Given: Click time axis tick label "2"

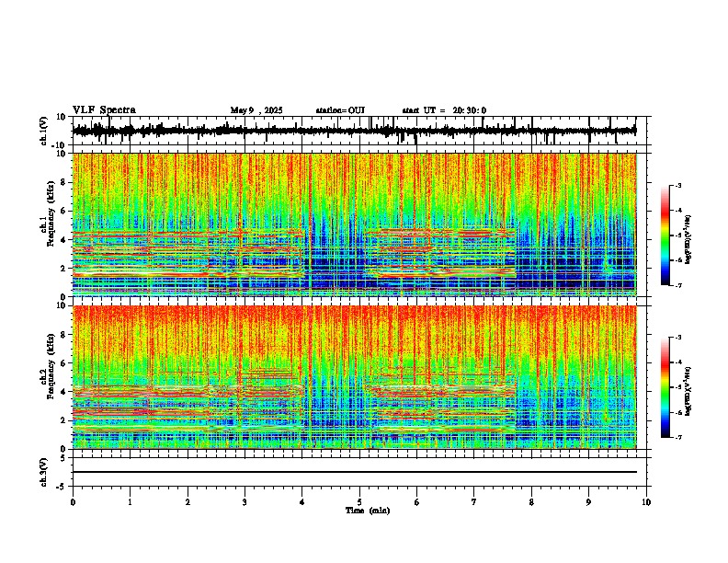Looking at the screenshot, I should click(x=188, y=502).
